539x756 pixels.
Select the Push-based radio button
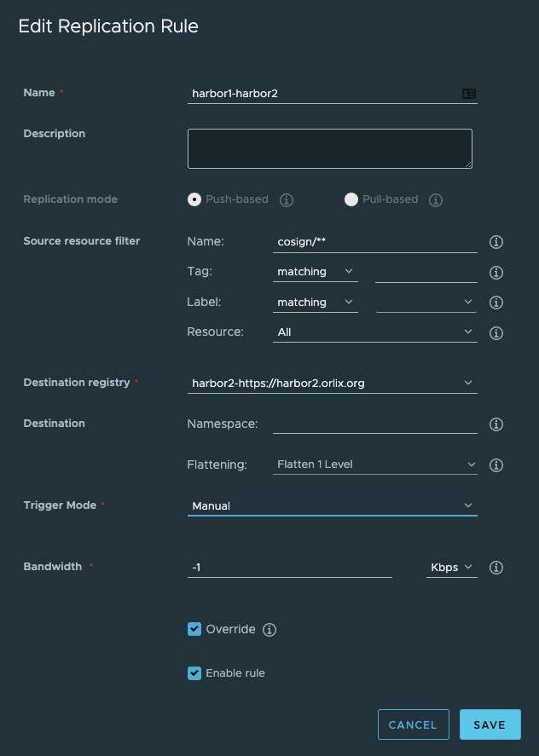(194, 199)
